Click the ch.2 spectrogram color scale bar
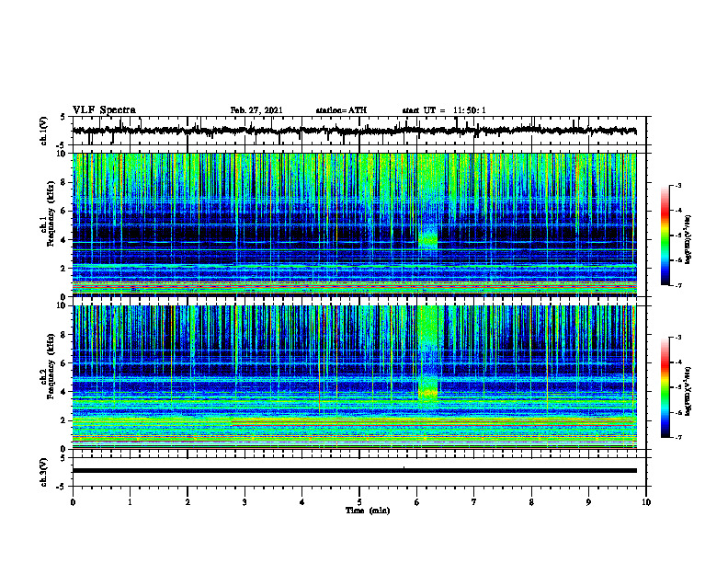This screenshot has width=728, height=563. point(665,387)
